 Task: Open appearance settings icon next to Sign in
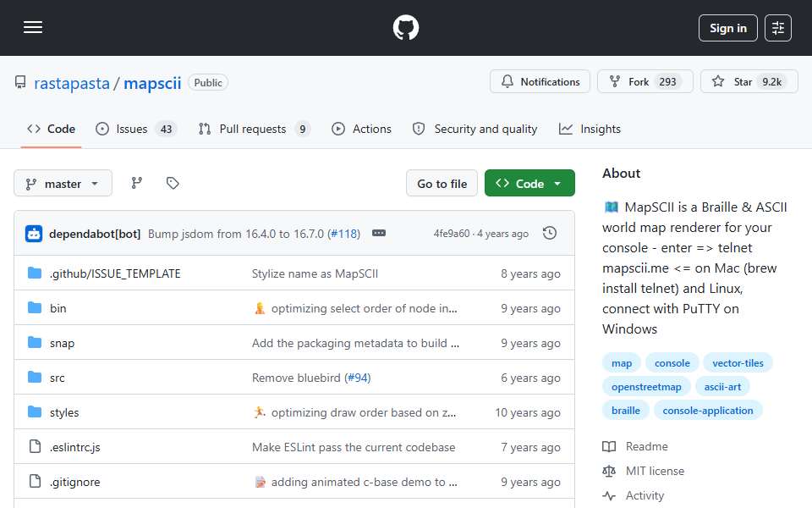click(777, 28)
